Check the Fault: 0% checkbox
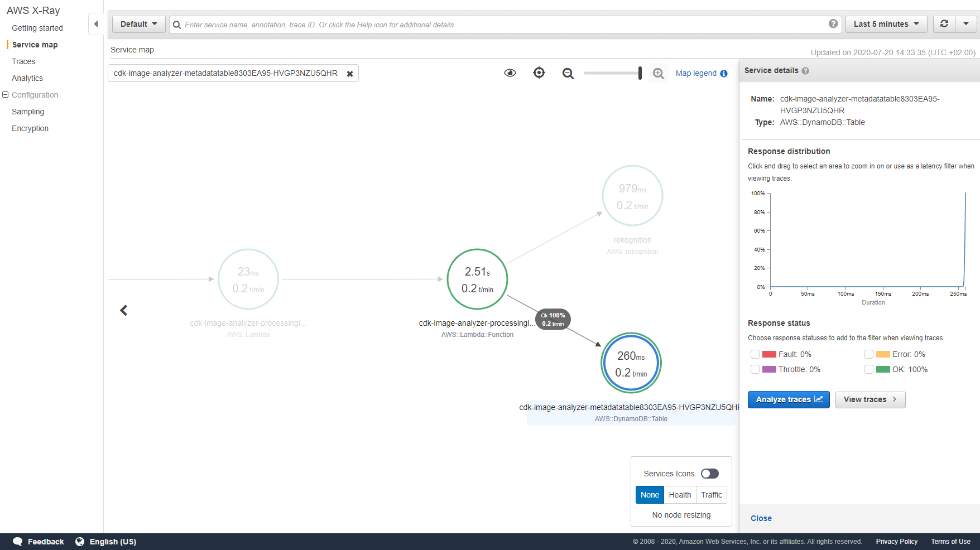 click(x=755, y=354)
